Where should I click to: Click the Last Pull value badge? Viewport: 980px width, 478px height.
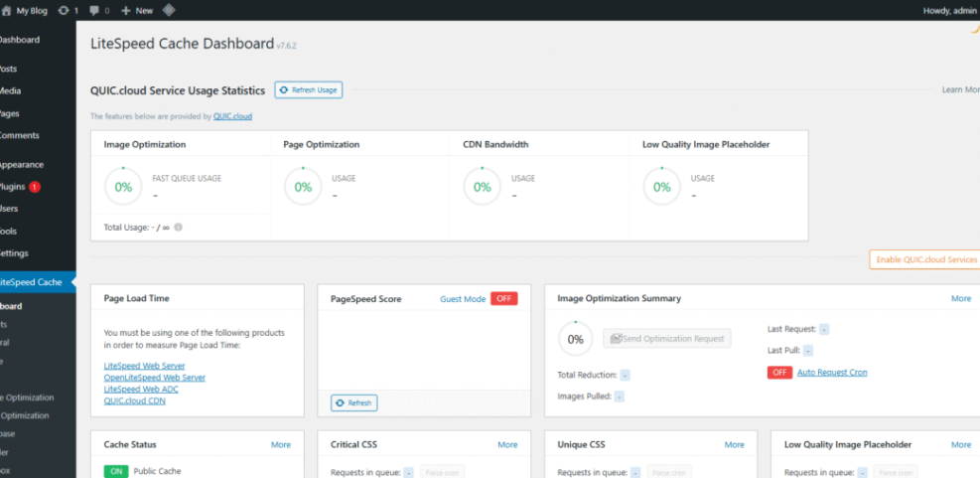pyautogui.click(x=807, y=351)
